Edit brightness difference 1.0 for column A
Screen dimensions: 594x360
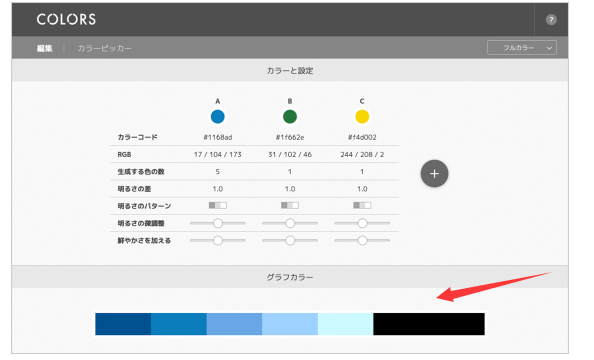[x=217, y=189]
